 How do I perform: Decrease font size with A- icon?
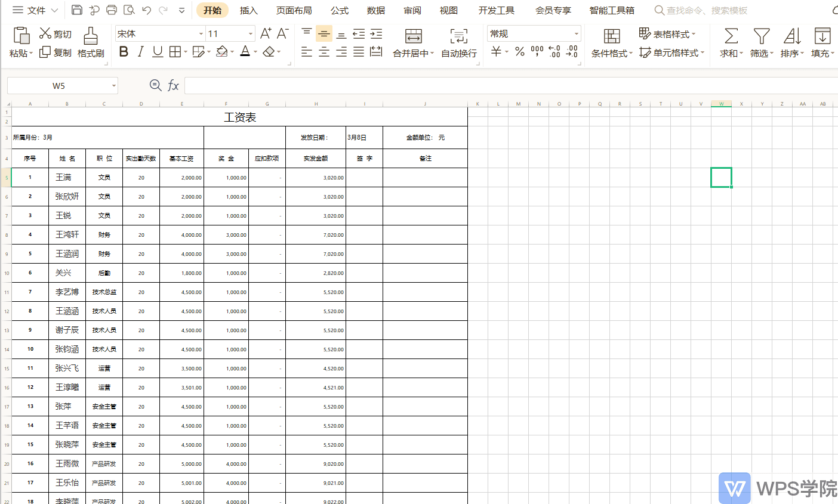(x=283, y=33)
